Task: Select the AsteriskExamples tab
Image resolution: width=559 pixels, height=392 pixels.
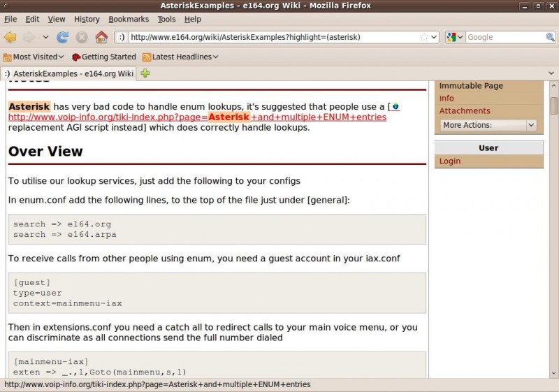Action: [x=68, y=73]
